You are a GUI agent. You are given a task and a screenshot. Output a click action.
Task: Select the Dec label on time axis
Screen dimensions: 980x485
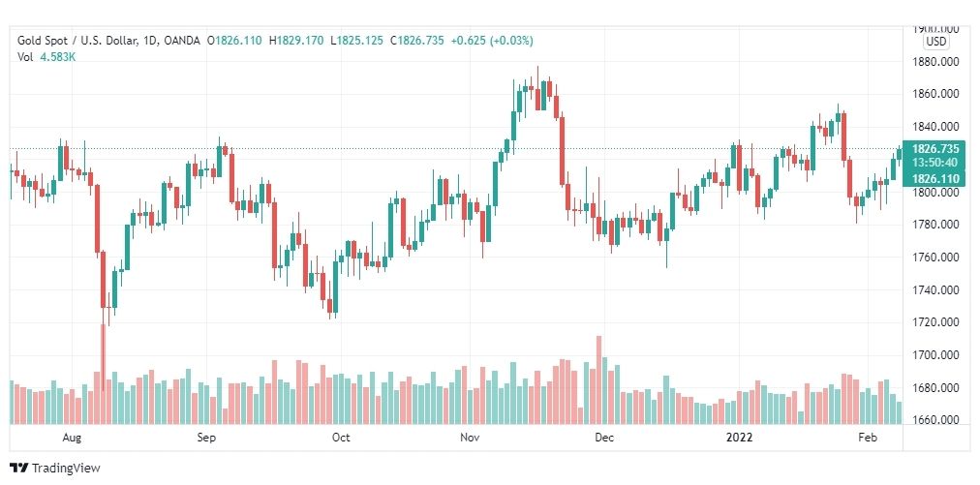(x=604, y=438)
